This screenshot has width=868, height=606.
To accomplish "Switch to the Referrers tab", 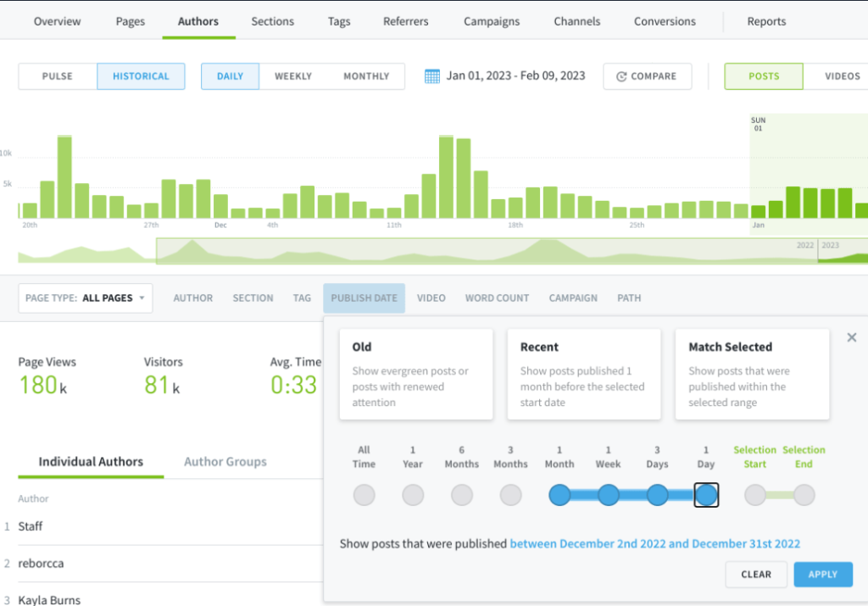I will (x=405, y=21).
